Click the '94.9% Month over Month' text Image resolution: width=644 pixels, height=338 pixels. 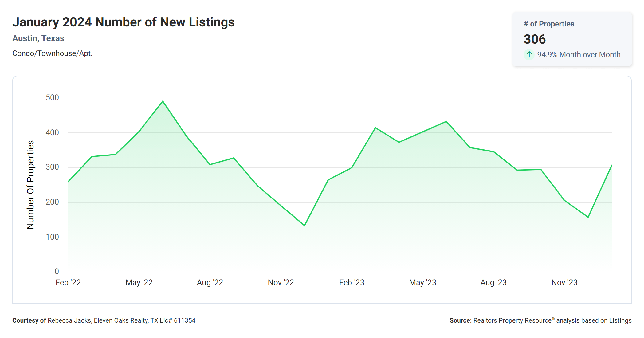click(579, 55)
